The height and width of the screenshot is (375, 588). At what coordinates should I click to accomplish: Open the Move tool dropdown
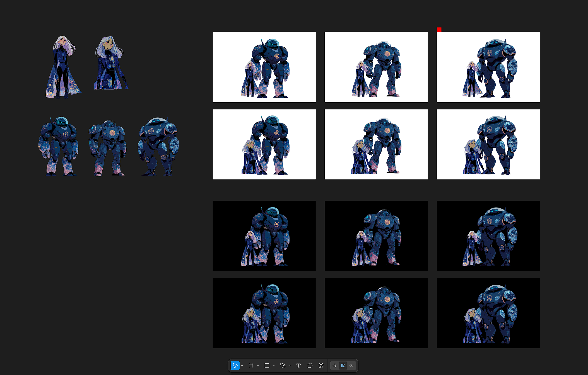click(x=242, y=366)
